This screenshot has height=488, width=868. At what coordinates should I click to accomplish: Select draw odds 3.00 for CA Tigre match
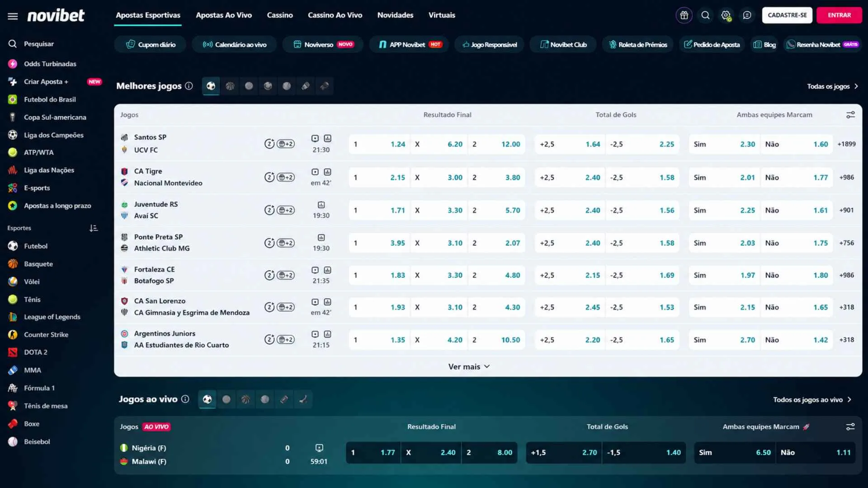coord(439,178)
